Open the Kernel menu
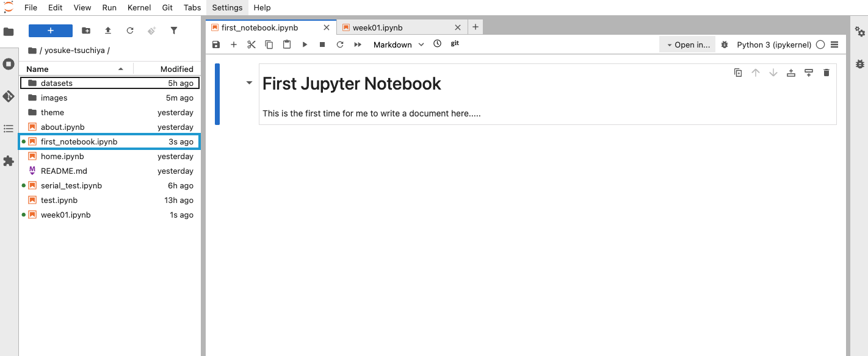Viewport: 868px width, 356px height. [x=139, y=7]
